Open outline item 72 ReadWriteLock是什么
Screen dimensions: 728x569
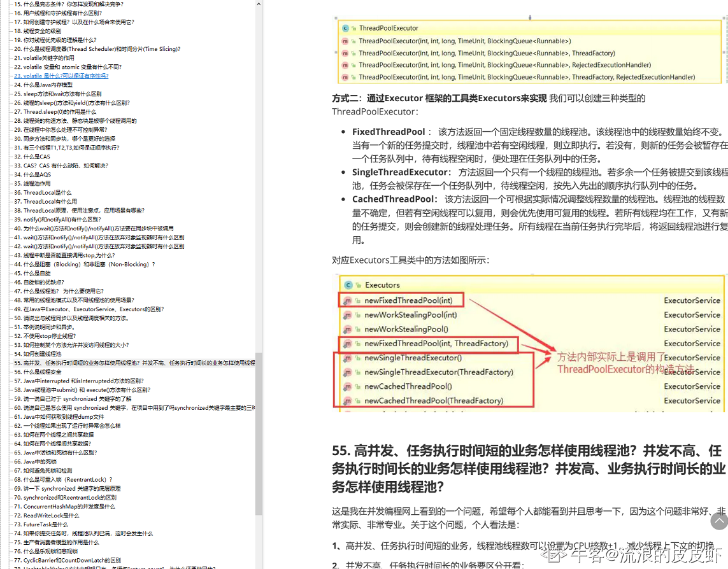click(x=46, y=515)
